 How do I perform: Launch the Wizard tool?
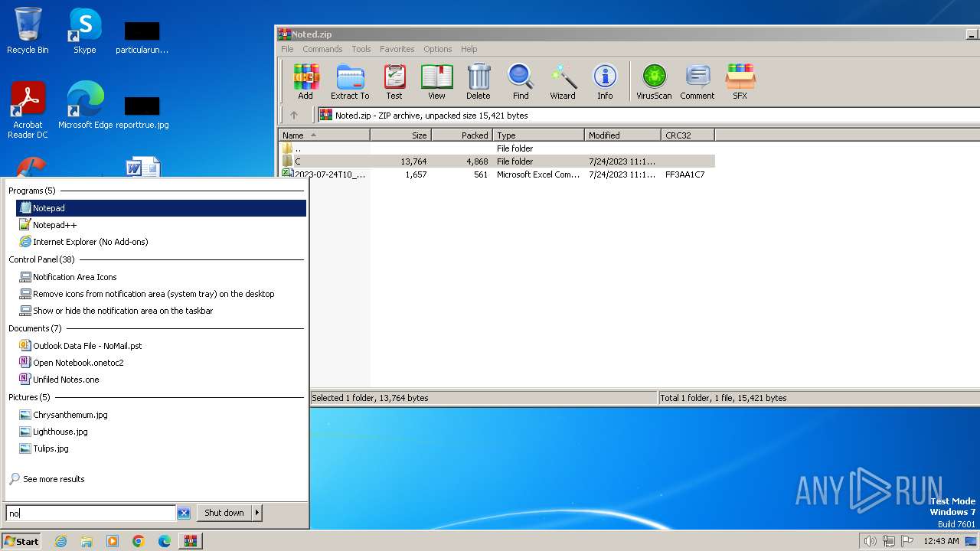click(x=563, y=82)
